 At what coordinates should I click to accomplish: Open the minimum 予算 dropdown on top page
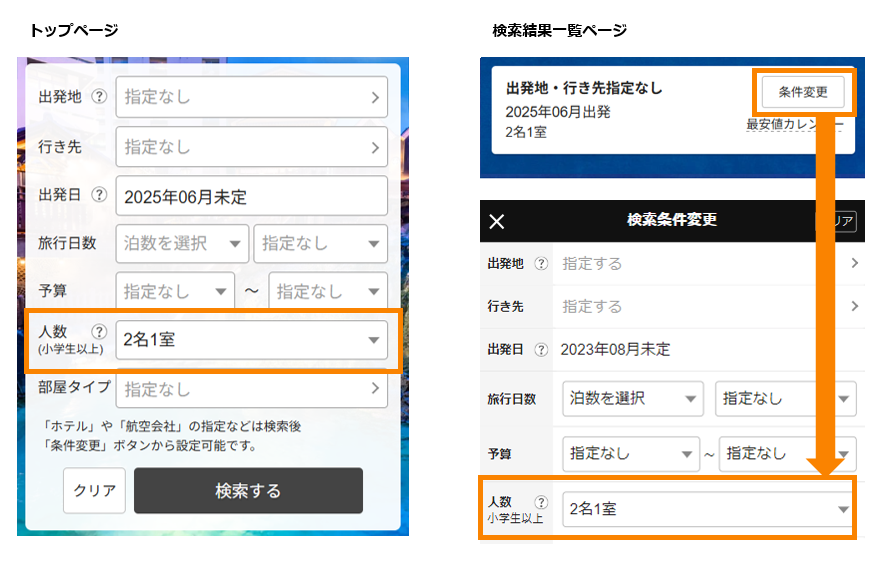click(x=175, y=292)
